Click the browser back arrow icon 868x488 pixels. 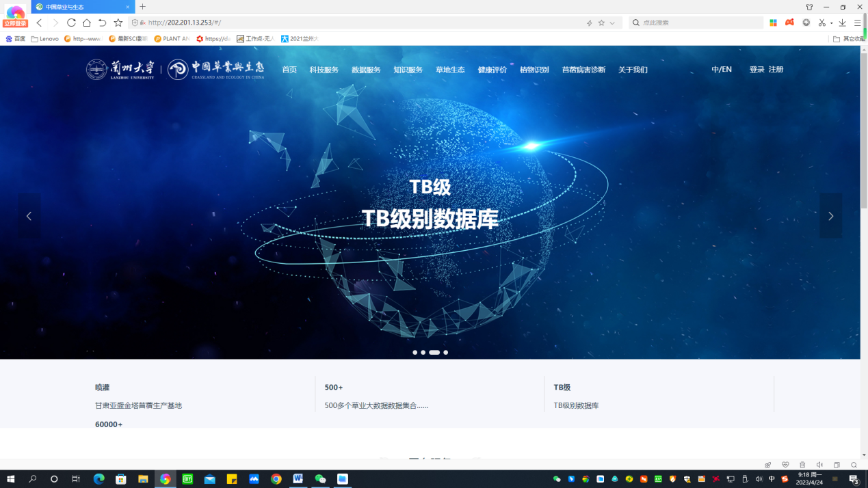tap(40, 23)
